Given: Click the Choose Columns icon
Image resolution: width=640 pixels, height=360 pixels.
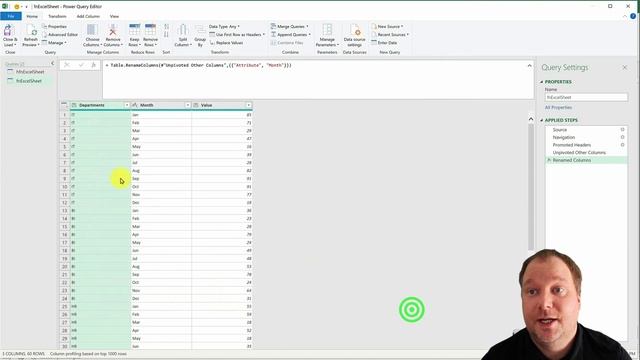Looking at the screenshot, I should coord(92,30).
